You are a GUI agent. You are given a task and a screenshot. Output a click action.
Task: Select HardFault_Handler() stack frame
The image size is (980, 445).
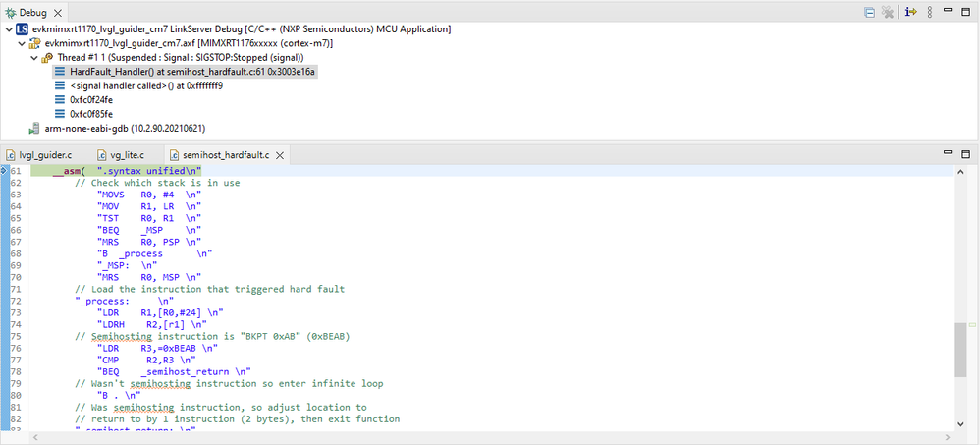(x=193, y=72)
